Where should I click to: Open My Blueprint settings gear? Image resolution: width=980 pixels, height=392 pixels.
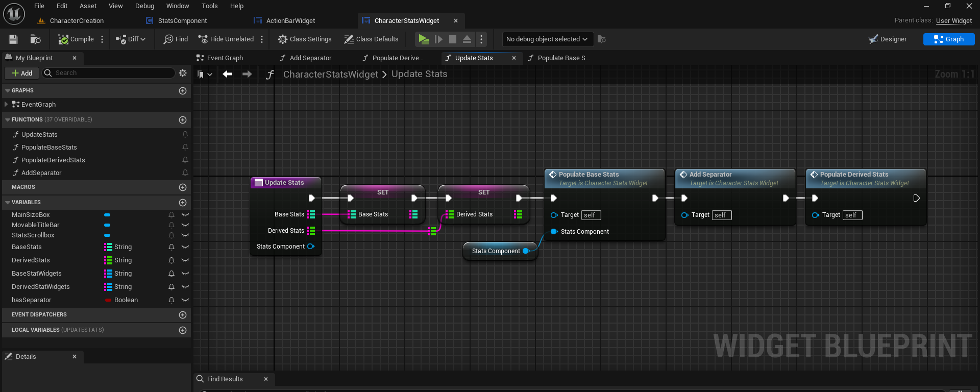[183, 73]
